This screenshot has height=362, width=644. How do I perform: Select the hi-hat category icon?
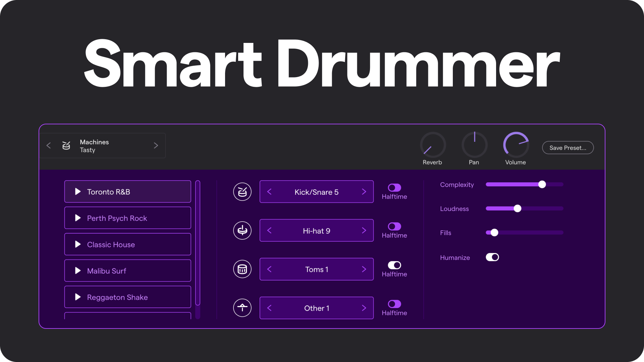point(242,230)
